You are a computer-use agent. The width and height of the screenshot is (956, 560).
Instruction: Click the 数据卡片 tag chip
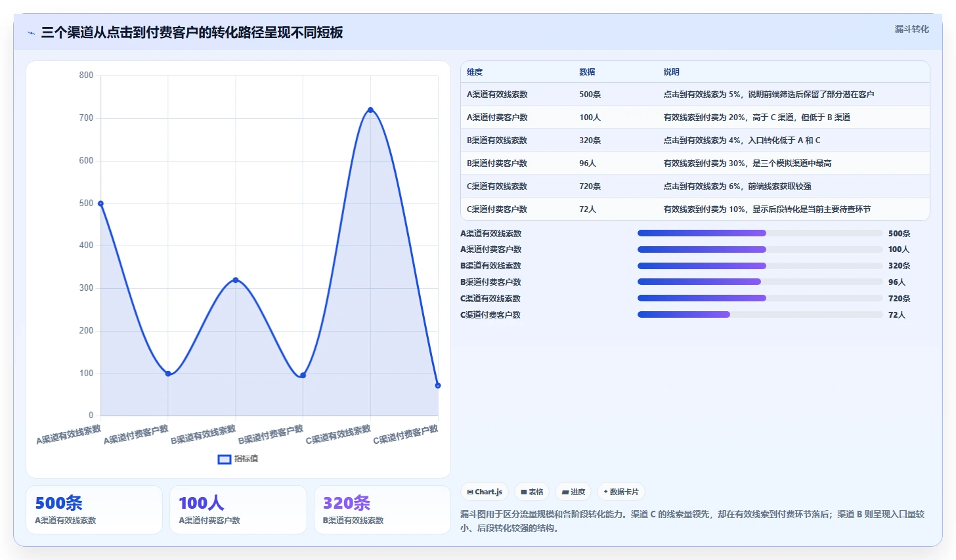point(620,492)
